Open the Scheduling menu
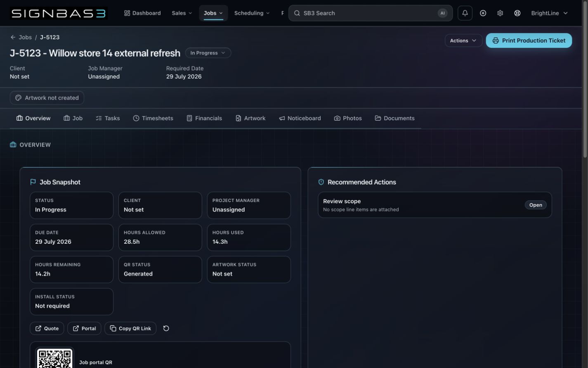Viewport: 588px width, 368px height. pos(252,13)
